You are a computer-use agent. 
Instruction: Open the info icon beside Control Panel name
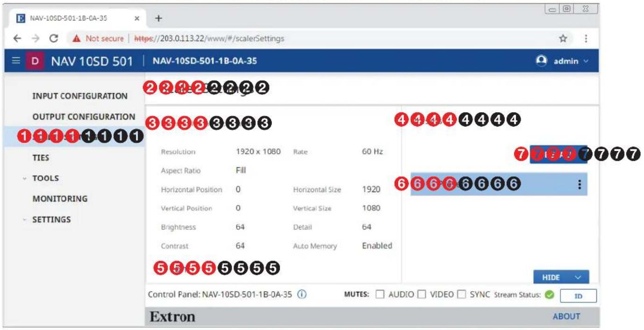click(302, 295)
